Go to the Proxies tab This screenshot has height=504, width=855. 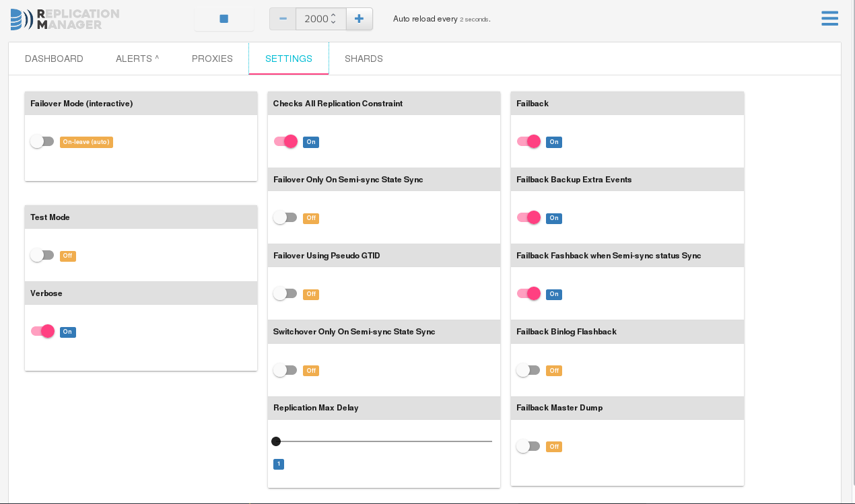click(212, 59)
